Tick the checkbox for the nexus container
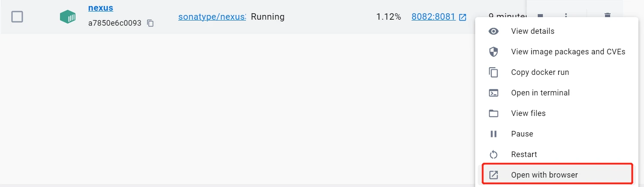Screen dimensions: 644x187 click(17, 17)
